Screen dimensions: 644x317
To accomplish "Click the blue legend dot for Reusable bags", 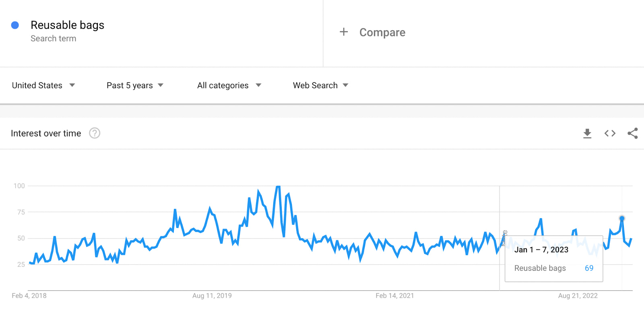I will 15,25.
